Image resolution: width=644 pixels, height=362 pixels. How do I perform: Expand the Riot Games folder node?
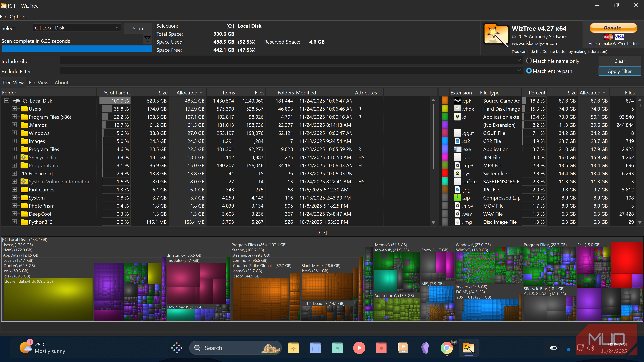point(14,189)
